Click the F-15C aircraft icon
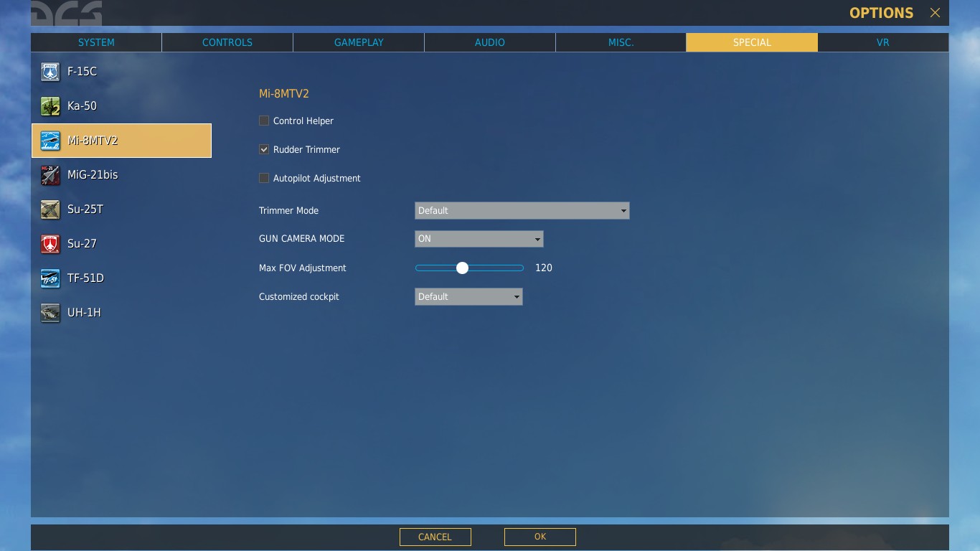 point(50,72)
